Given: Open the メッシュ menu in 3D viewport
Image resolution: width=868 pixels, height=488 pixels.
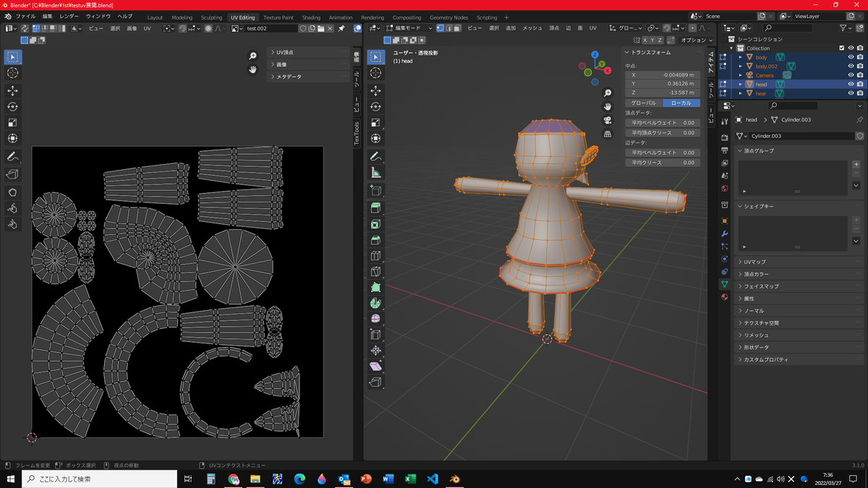Looking at the screenshot, I should tap(532, 28).
